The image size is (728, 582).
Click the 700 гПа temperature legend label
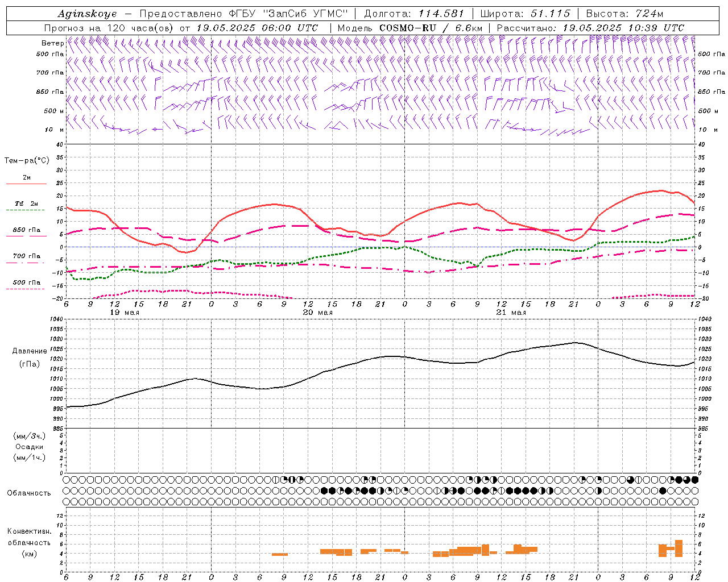26,256
